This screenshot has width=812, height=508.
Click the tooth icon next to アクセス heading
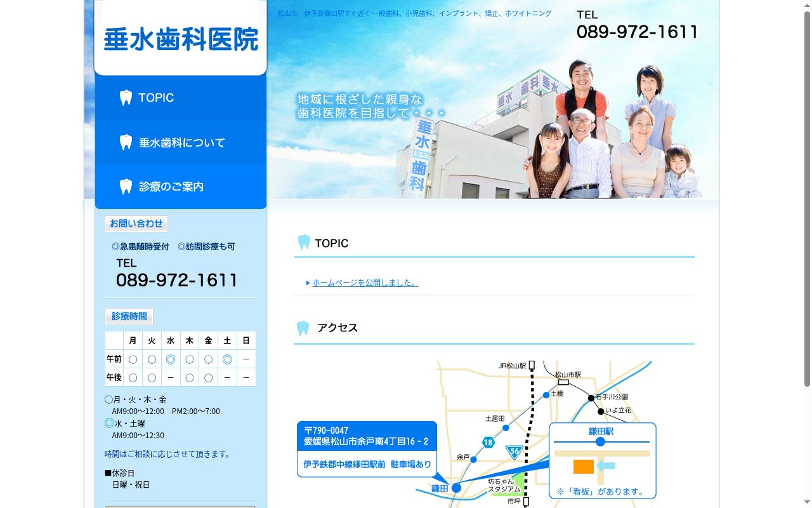303,328
